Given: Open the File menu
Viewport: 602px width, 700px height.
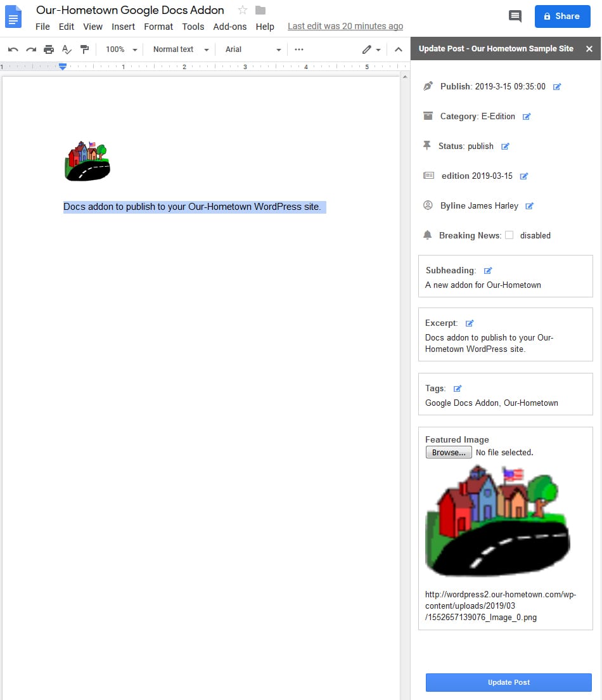Looking at the screenshot, I should tap(42, 27).
